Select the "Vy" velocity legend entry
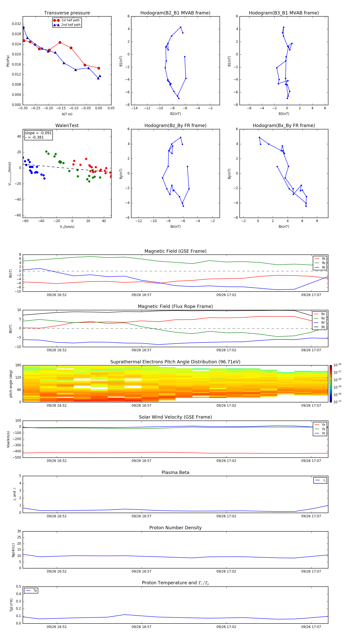 (x=320, y=429)
